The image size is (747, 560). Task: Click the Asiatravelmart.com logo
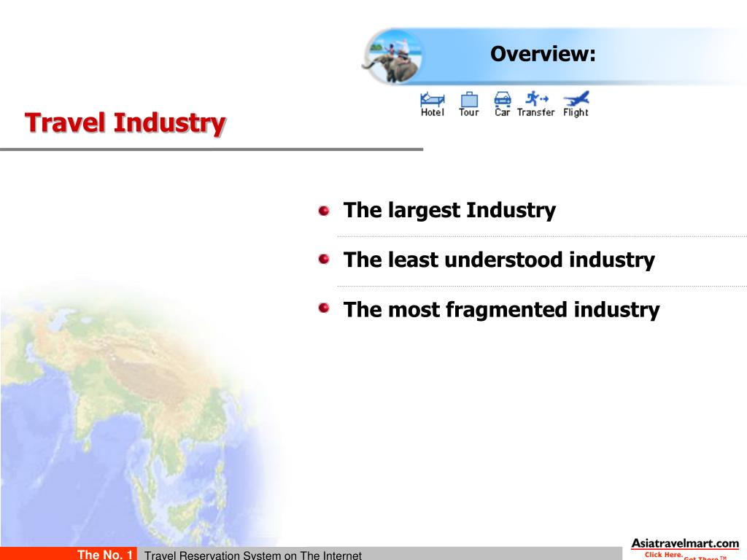[685, 548]
